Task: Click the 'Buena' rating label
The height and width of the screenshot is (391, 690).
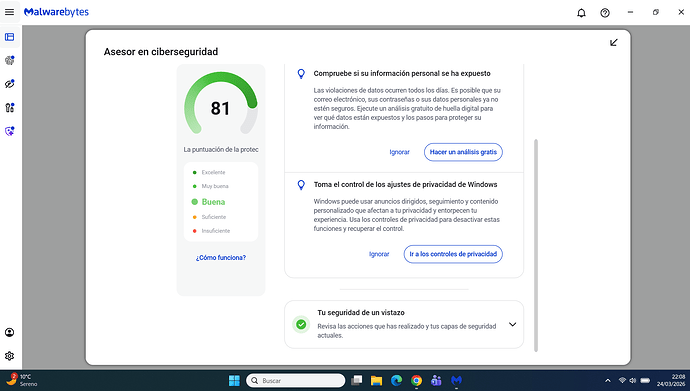Action: click(x=213, y=202)
